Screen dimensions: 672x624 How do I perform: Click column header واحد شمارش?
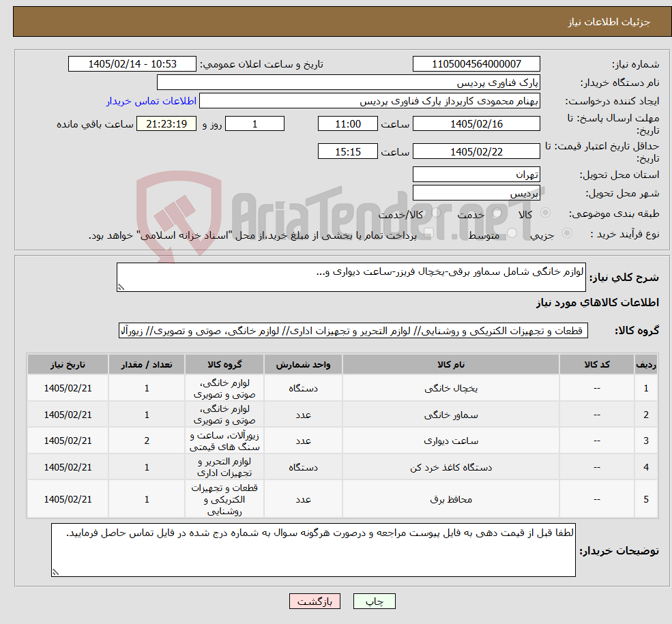pyautogui.click(x=303, y=364)
